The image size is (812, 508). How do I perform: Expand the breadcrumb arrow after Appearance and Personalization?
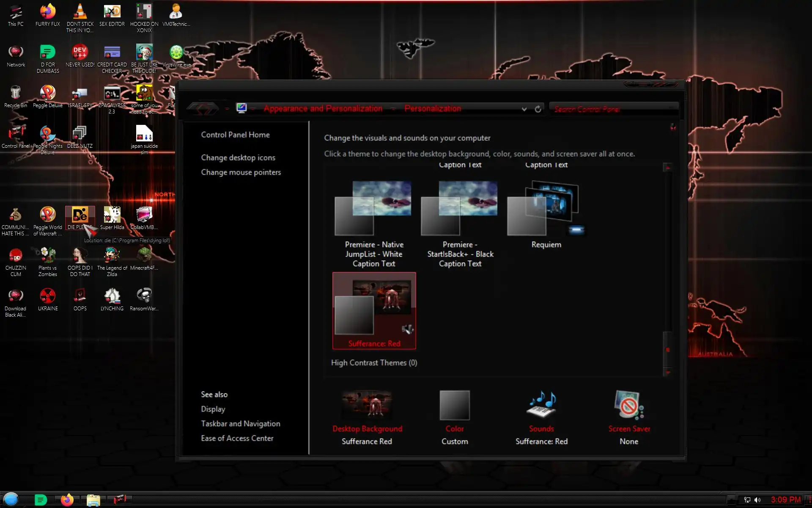pos(393,109)
